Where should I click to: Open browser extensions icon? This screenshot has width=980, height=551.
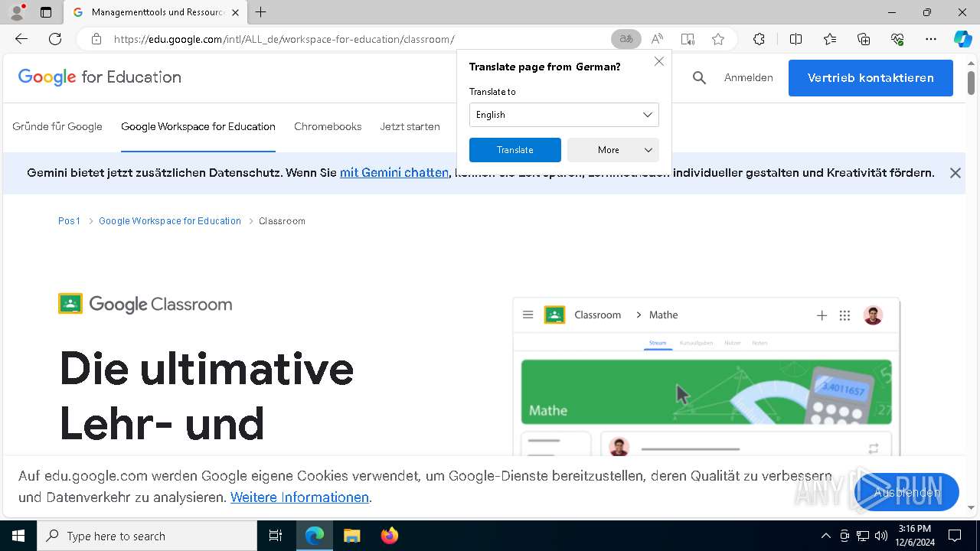click(759, 39)
